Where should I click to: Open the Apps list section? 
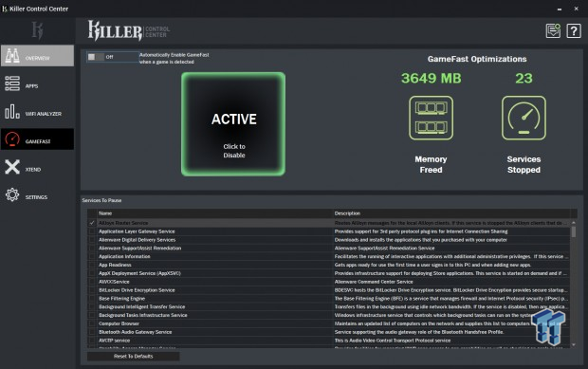coord(37,83)
